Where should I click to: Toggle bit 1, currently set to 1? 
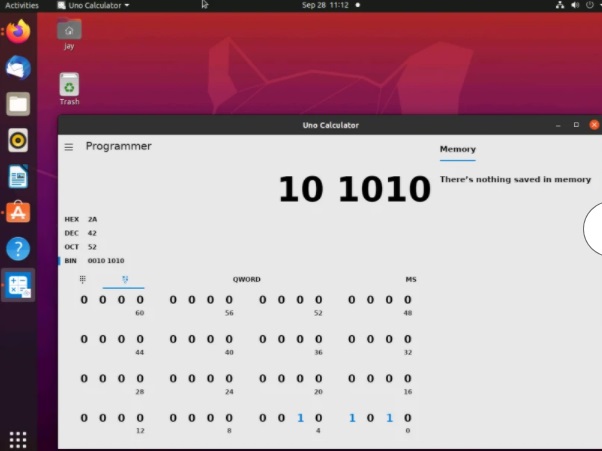coord(389,418)
